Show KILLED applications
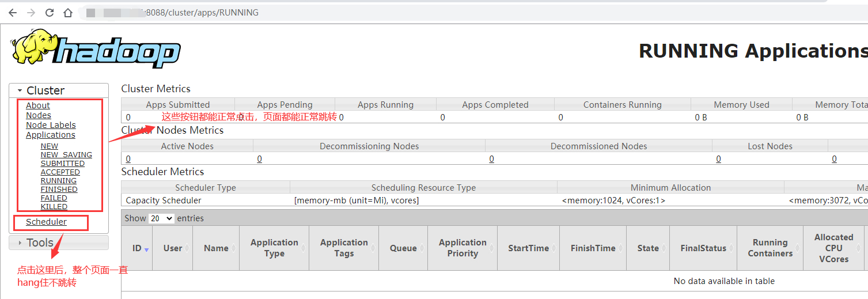Screen dimensions: 868x299 point(54,207)
